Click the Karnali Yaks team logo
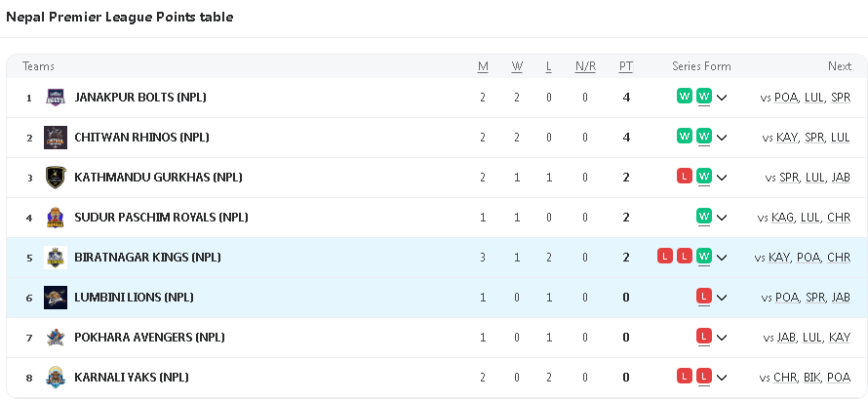Viewport: 868px width, 401px height. pyautogui.click(x=56, y=377)
